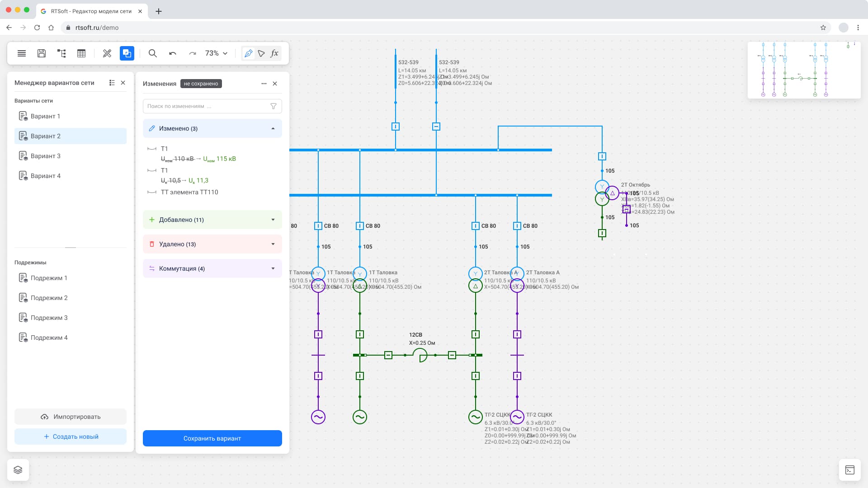Viewport: 868px width, 488px height.
Task: Click the save diskette icon in toolbar
Action: [42, 53]
